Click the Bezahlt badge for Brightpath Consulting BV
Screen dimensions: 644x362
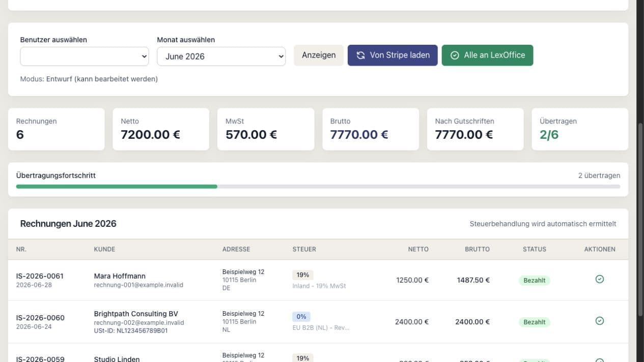point(535,322)
